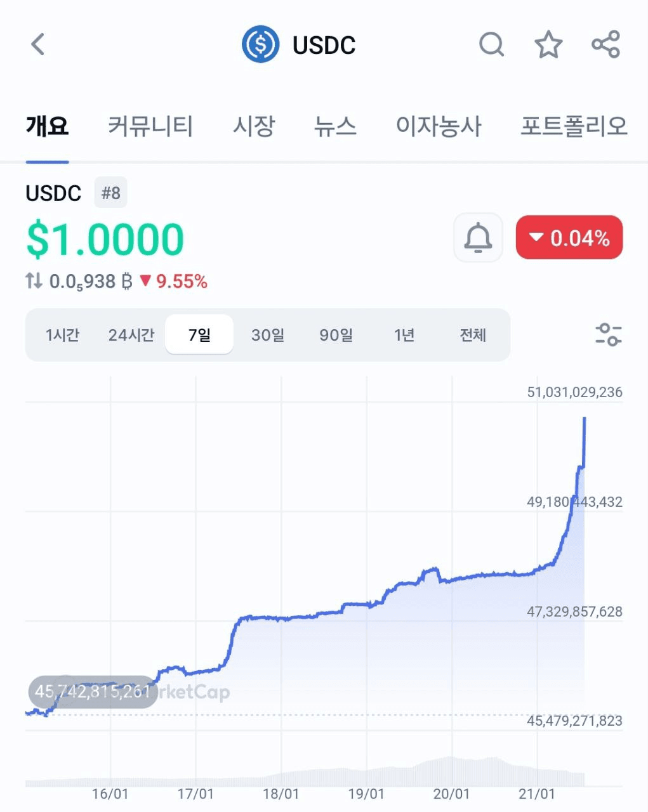Switch to the 시장 tab
Screen dimensions: 648x812
(x=253, y=126)
